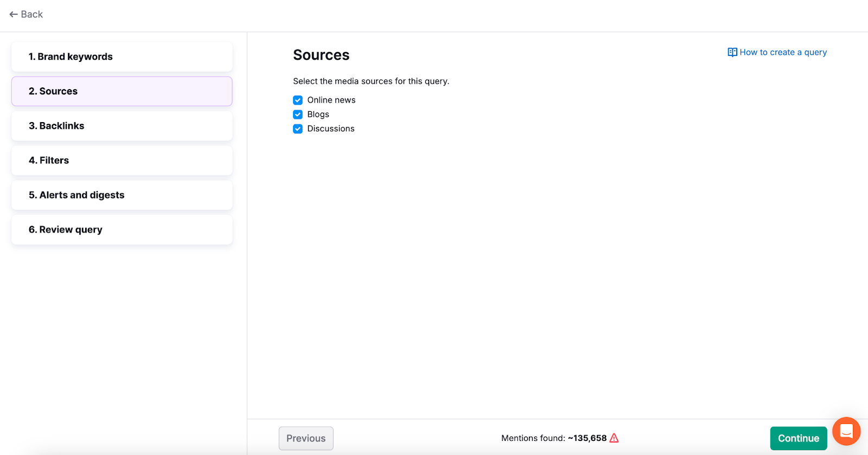The width and height of the screenshot is (868, 455).
Task: Toggle the Blogs checkbox
Action: [298, 115]
